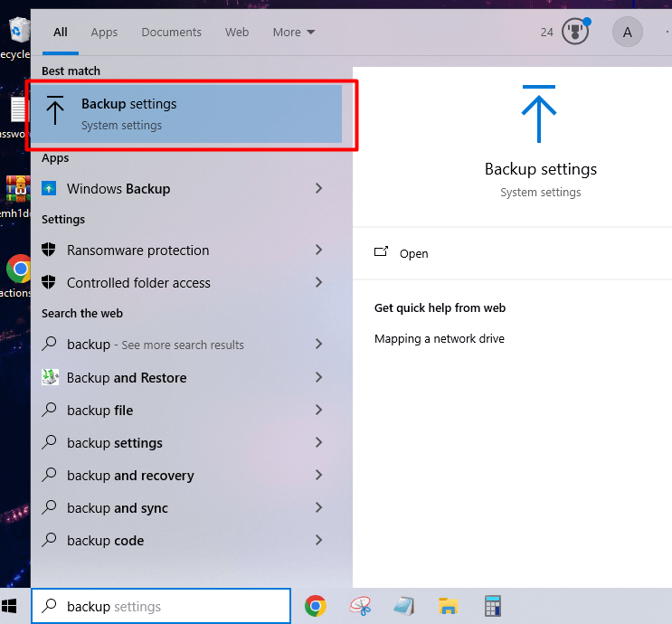Click the large Backup settings preview icon
Viewport: 672px width, 624px height.
pos(539,114)
